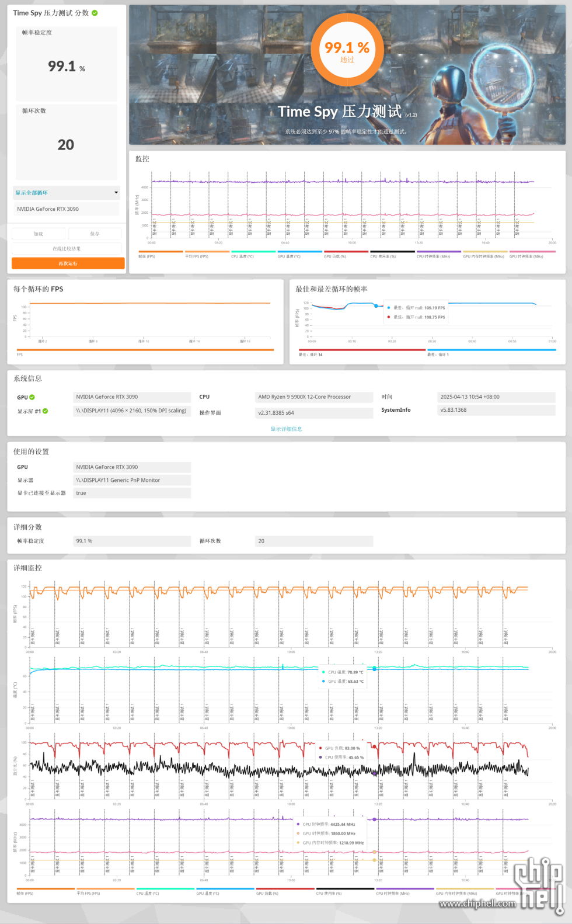Click 最佳 循环 null: 108.75 FPS tooltip
Image resolution: width=572 pixels, height=924 pixels.
pyautogui.click(x=419, y=317)
